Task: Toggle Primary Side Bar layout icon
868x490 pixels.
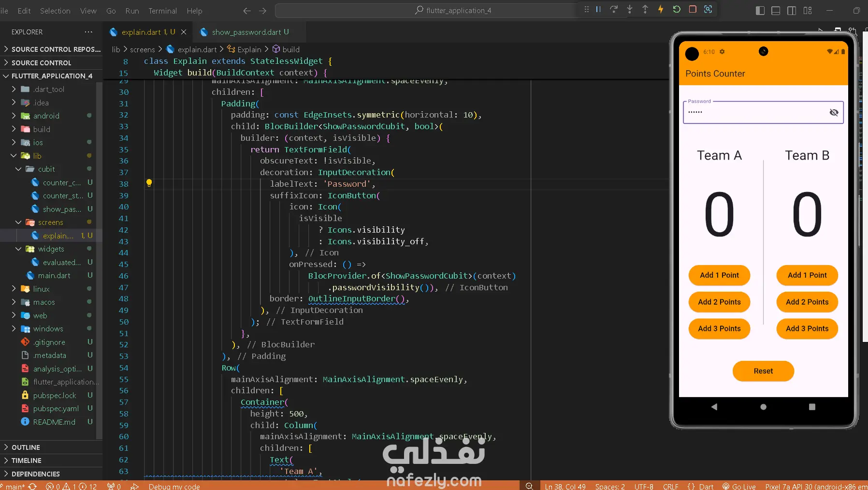Action: click(x=760, y=11)
